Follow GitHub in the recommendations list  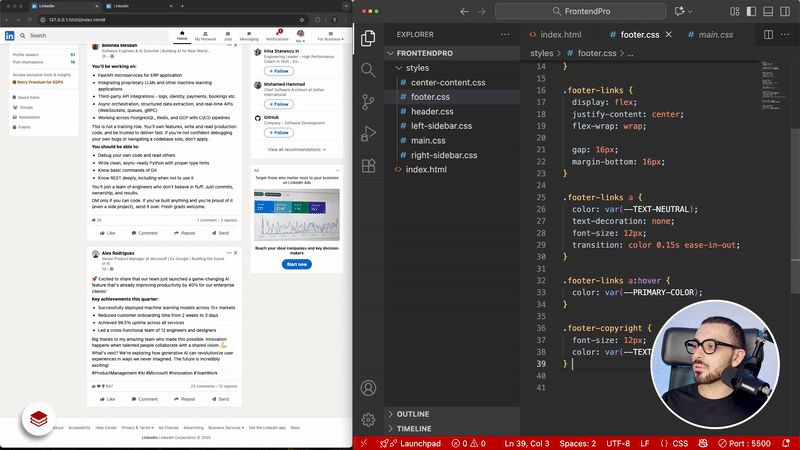[279, 135]
